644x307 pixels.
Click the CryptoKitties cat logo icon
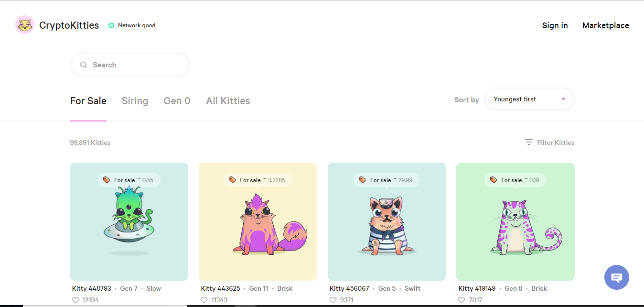(x=25, y=25)
